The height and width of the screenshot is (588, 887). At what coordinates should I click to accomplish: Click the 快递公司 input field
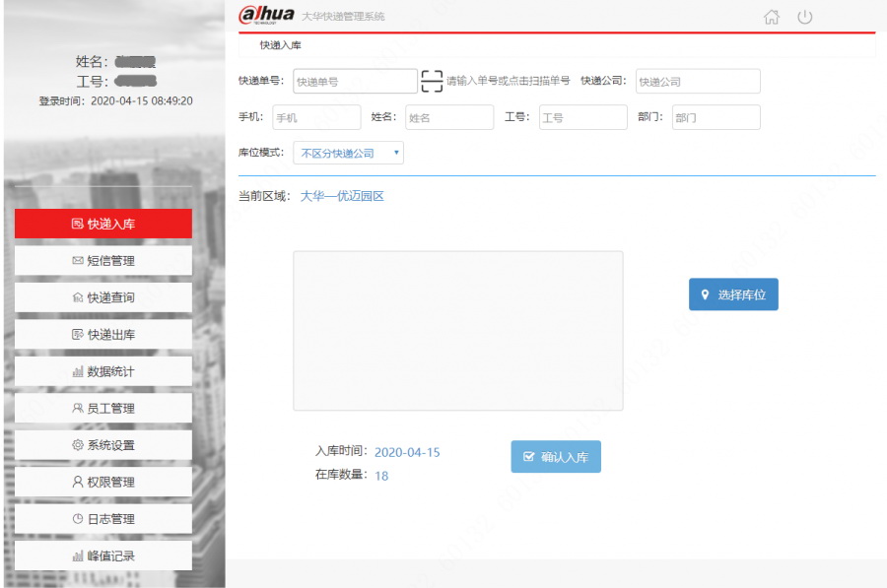point(697,82)
